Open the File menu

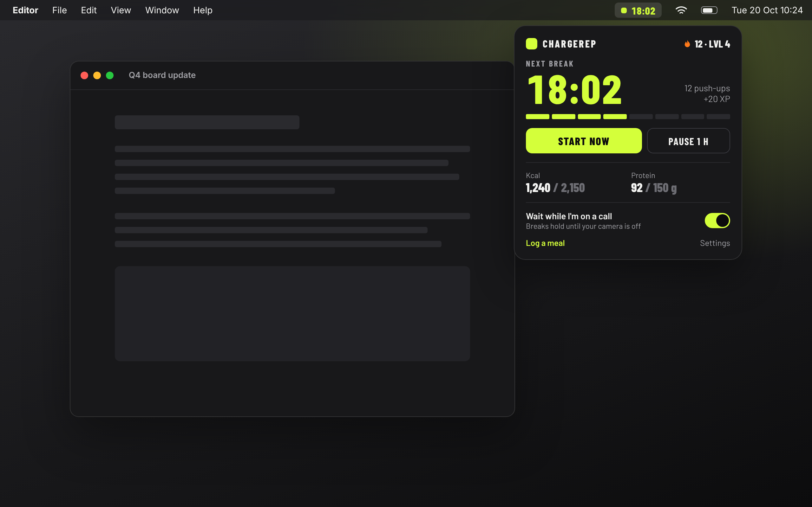tap(59, 10)
